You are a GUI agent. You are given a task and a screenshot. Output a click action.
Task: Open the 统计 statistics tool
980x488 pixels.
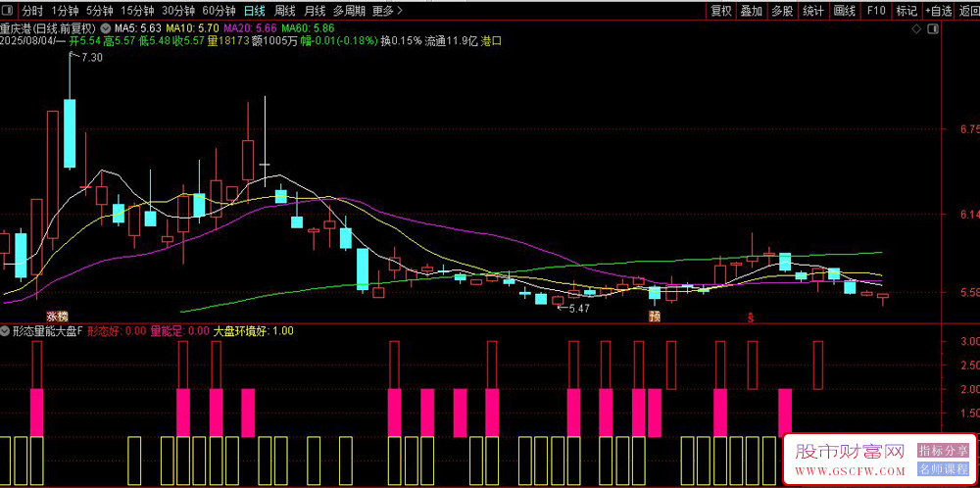click(813, 11)
